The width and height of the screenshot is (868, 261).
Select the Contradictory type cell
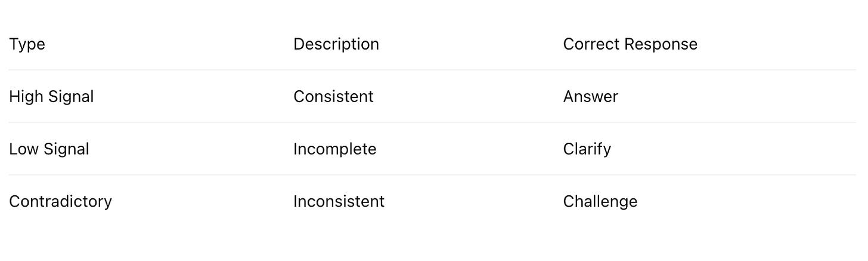pyautogui.click(x=60, y=201)
